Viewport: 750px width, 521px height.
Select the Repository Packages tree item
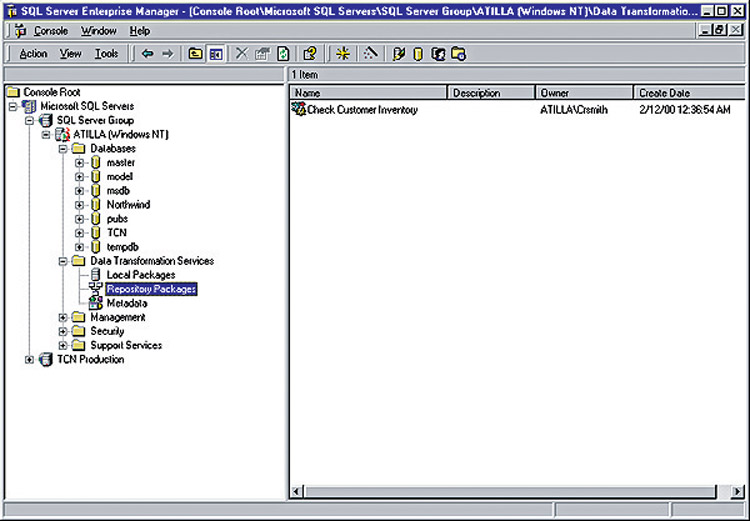[151, 289]
